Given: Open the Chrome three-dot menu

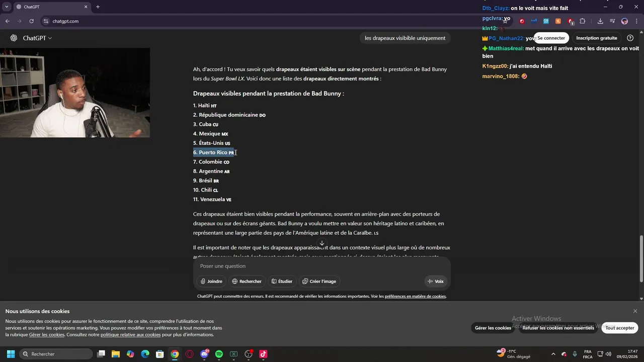Looking at the screenshot, I should tap(636, 21).
